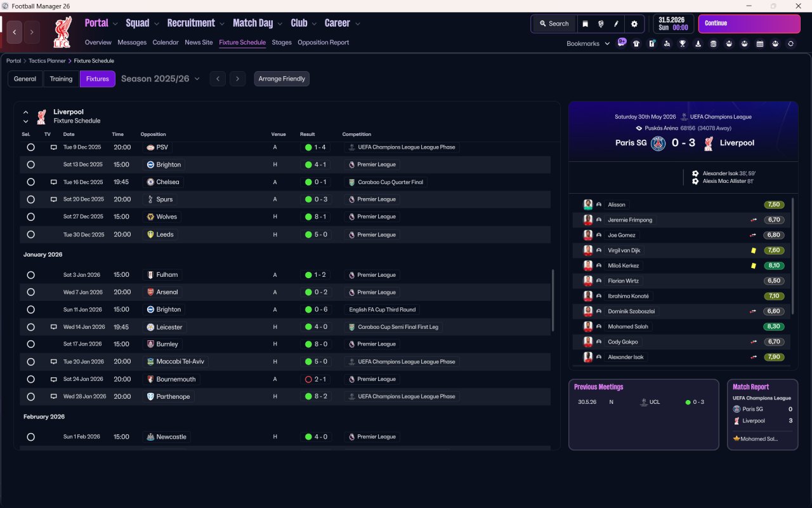
Task: Expand the Squad menu chevron
Action: [157, 23]
